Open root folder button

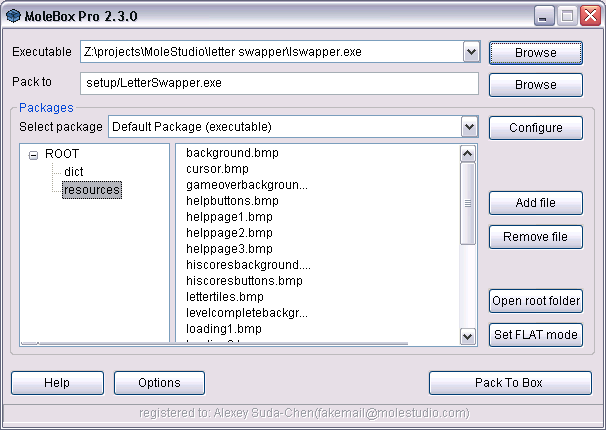coord(535,301)
